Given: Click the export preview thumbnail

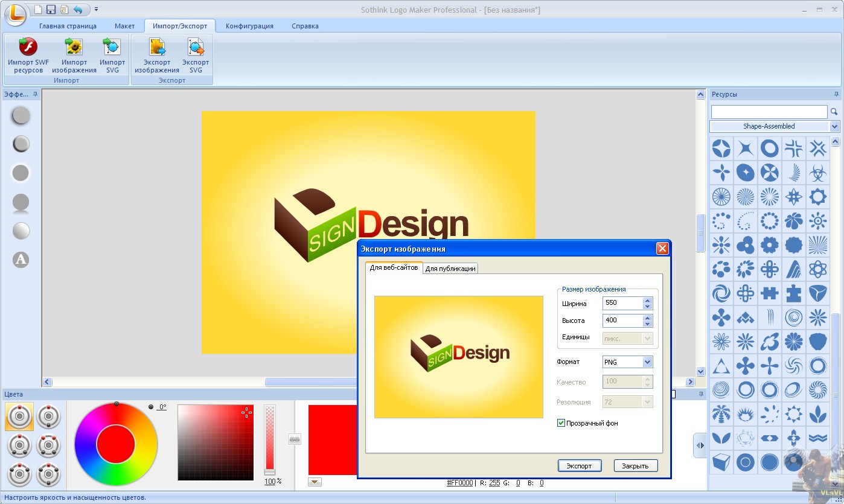Looking at the screenshot, I should (459, 357).
